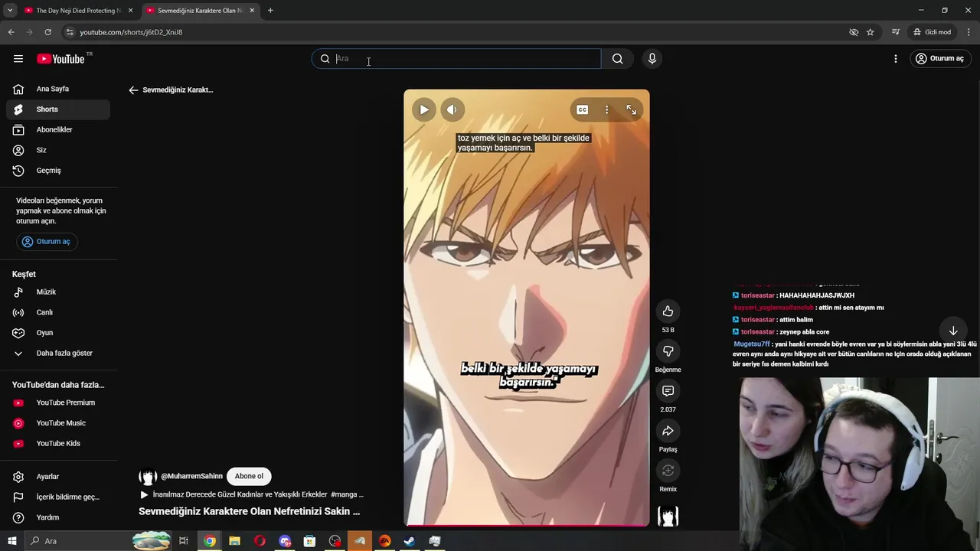The image size is (980, 551).
Task: Open the sound thumbnail below Remix
Action: tap(668, 517)
